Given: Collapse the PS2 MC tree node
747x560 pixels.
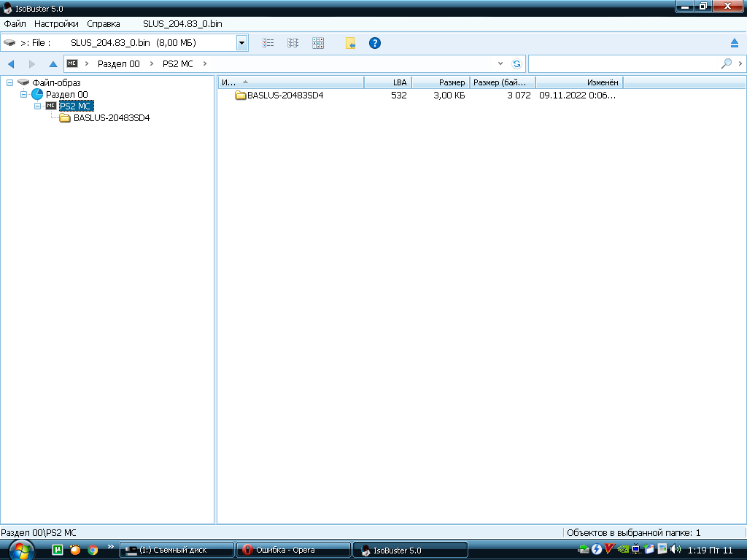Looking at the screenshot, I should 37,106.
